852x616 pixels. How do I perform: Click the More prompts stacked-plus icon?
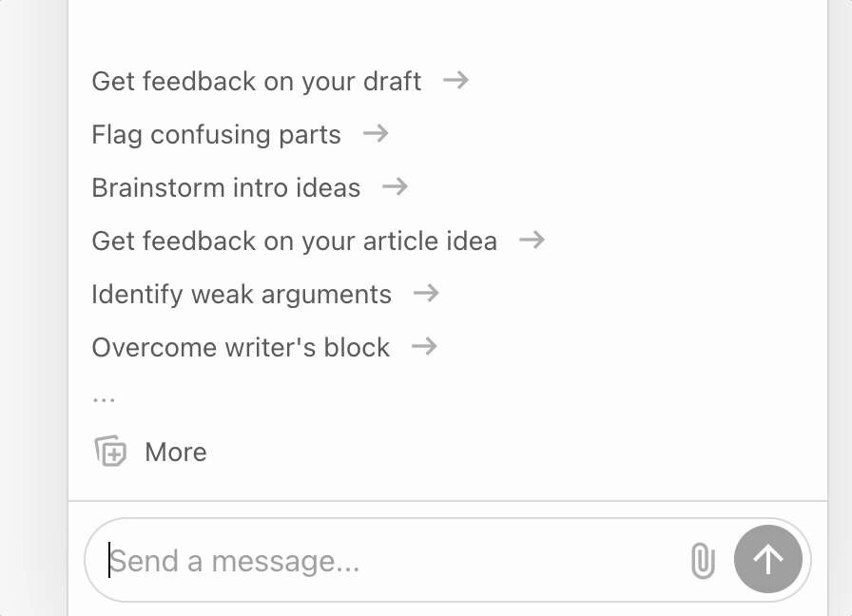[110, 452]
